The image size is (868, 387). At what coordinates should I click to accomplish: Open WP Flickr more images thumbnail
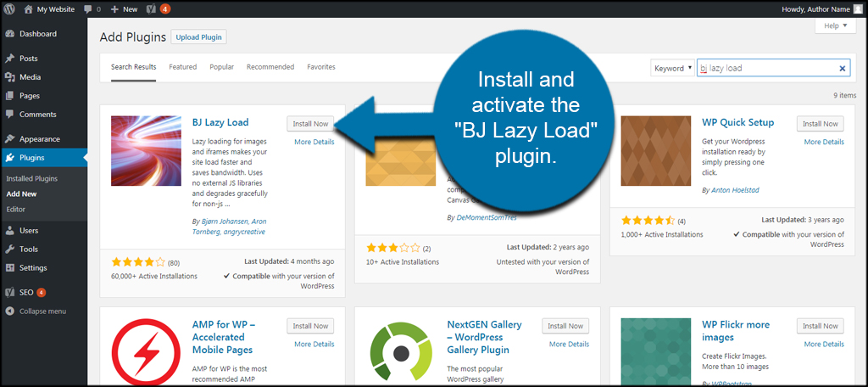click(656, 352)
